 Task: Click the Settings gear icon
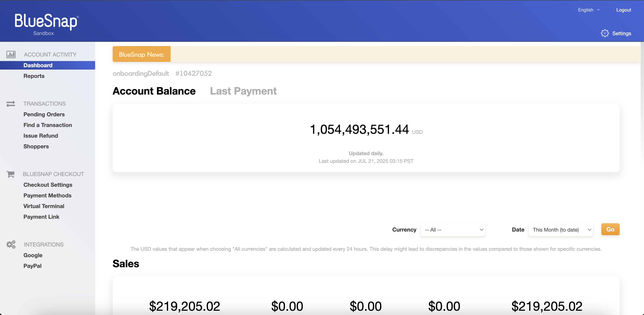(x=605, y=33)
